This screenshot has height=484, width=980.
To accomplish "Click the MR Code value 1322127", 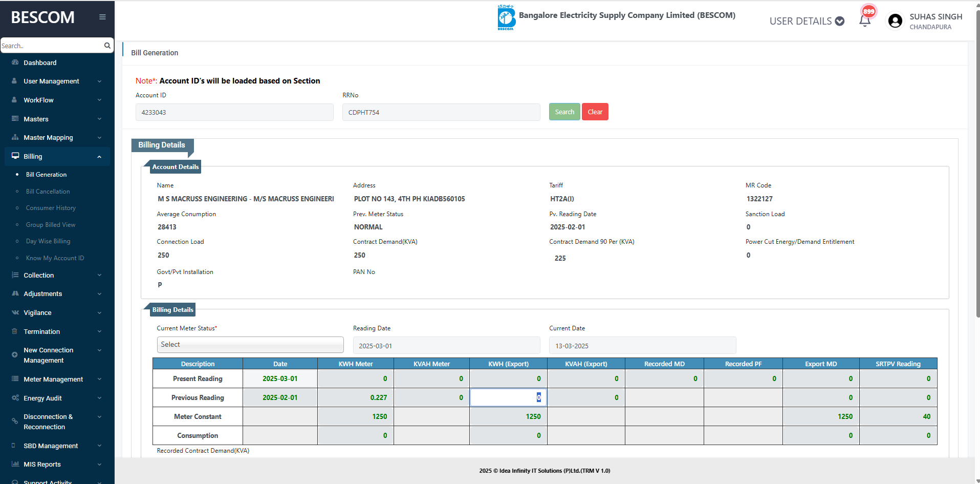I will (759, 199).
